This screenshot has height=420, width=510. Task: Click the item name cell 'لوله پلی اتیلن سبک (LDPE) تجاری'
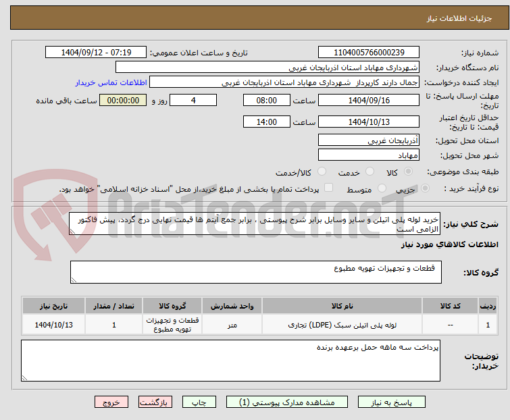click(x=342, y=325)
